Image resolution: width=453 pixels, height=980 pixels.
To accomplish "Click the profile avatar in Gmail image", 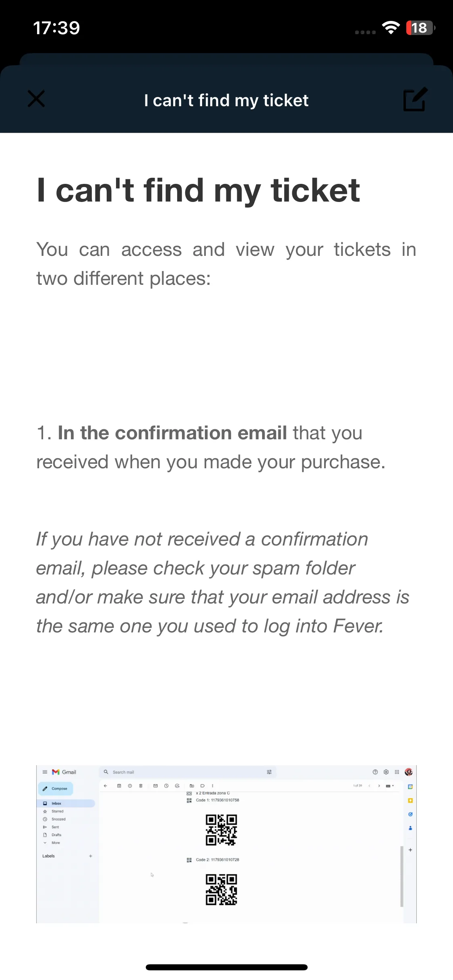I will (409, 772).
